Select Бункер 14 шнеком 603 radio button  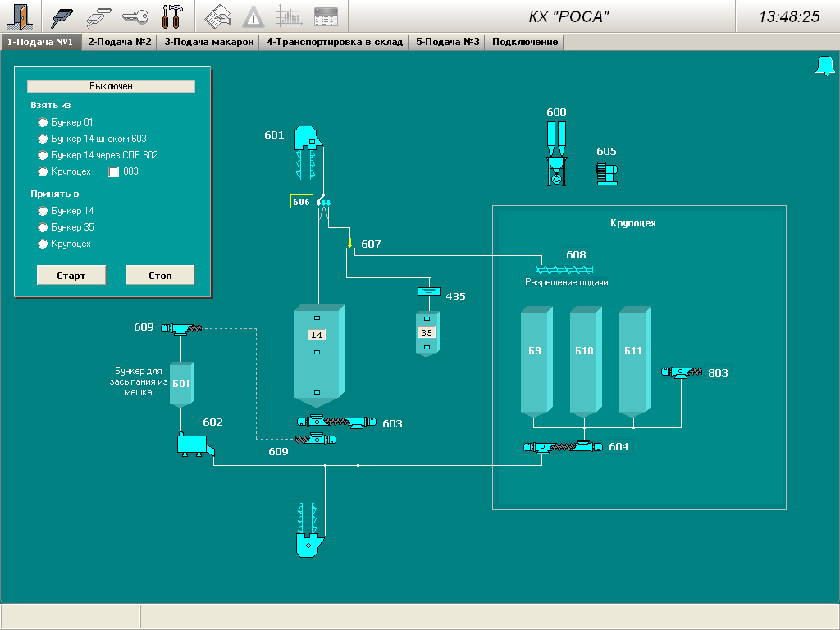[x=43, y=139]
